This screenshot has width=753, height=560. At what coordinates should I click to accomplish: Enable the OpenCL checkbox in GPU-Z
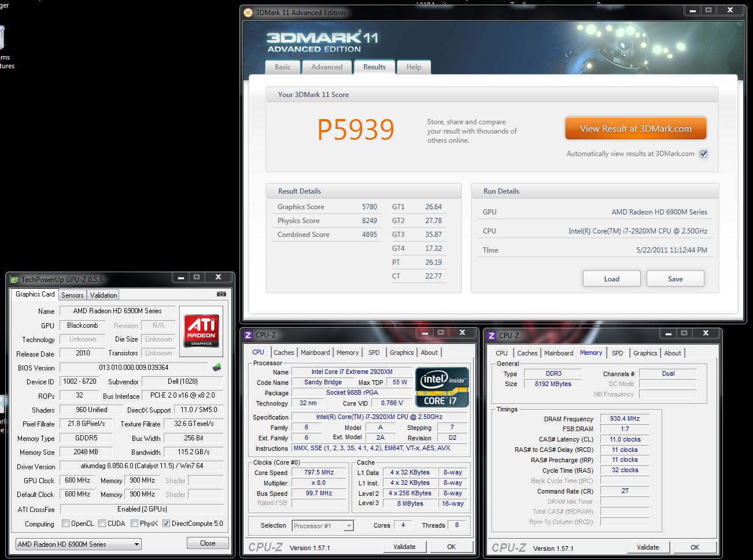65,524
